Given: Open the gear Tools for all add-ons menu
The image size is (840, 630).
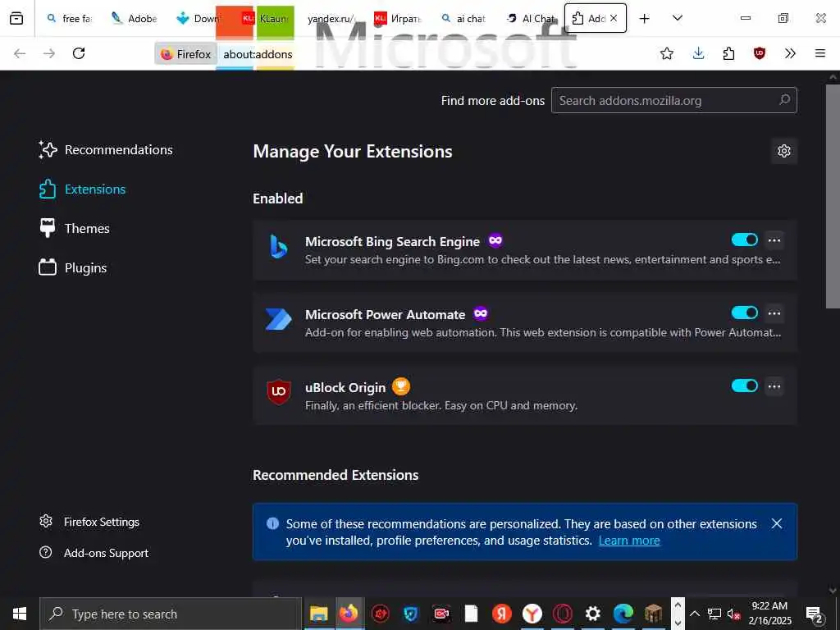Looking at the screenshot, I should point(783,151).
